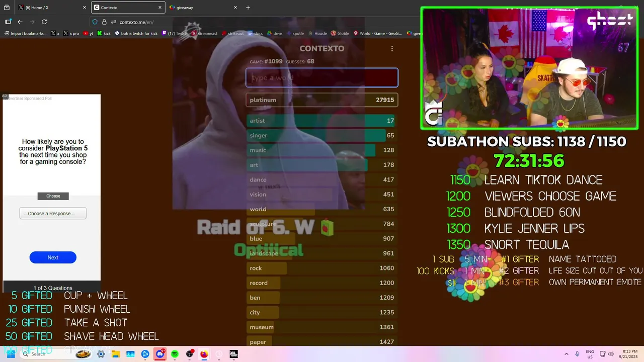Open the settings gear taskbar icon
Screen dimensions: 644x362
coord(101,354)
